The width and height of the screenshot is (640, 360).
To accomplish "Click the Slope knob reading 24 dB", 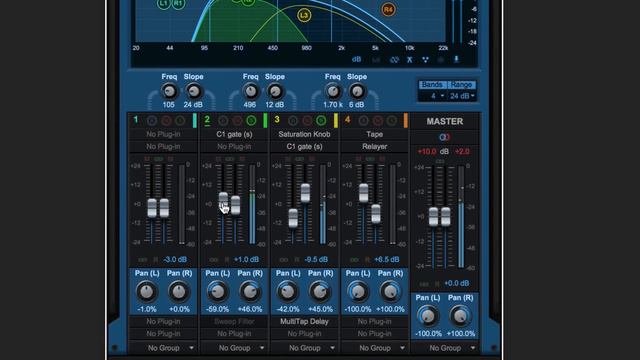I will click(x=193, y=91).
